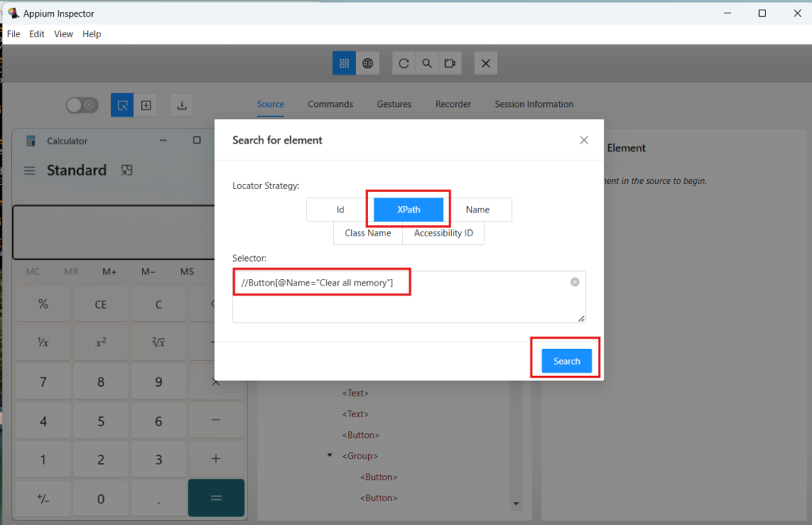Choose the Class Name locator strategy
This screenshot has height=525, width=812.
click(x=367, y=233)
